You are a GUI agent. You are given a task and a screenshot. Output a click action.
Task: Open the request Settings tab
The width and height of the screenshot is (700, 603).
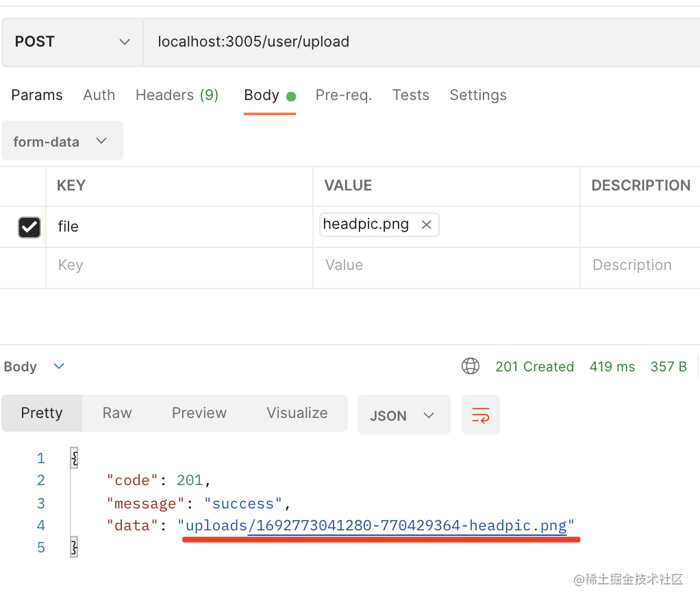[x=478, y=95]
